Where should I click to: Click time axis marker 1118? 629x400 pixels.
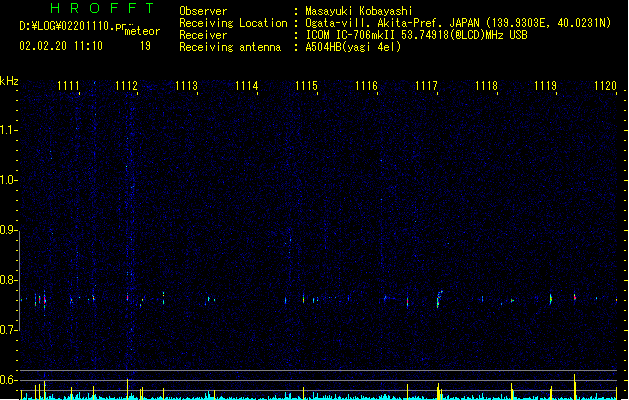pos(486,86)
